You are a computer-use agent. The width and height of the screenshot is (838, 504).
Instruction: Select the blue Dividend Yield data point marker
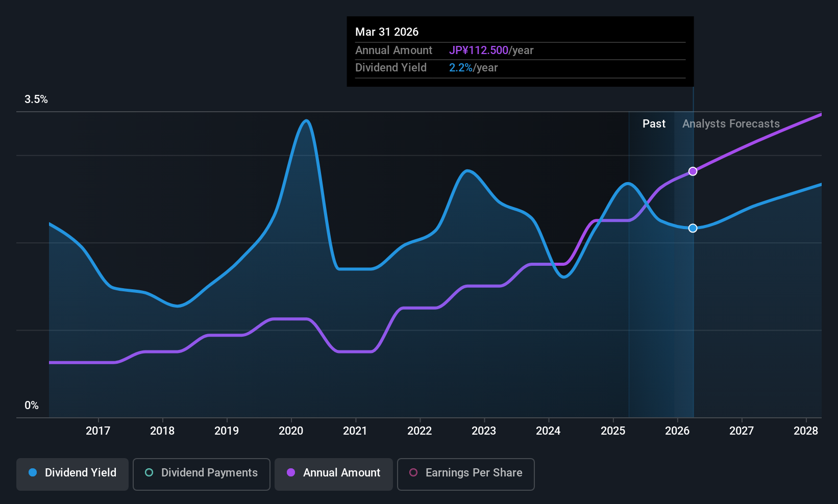pos(693,228)
